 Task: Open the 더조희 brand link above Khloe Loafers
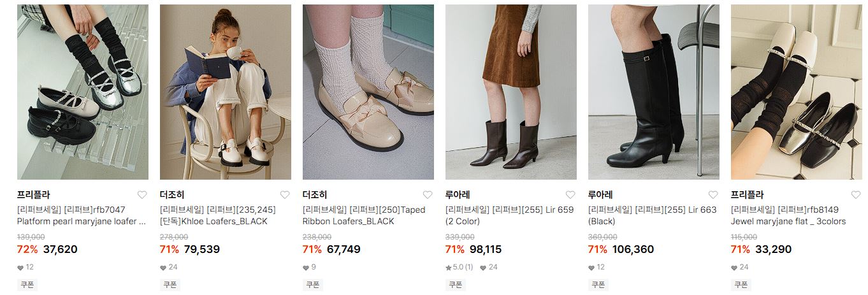[172, 195]
